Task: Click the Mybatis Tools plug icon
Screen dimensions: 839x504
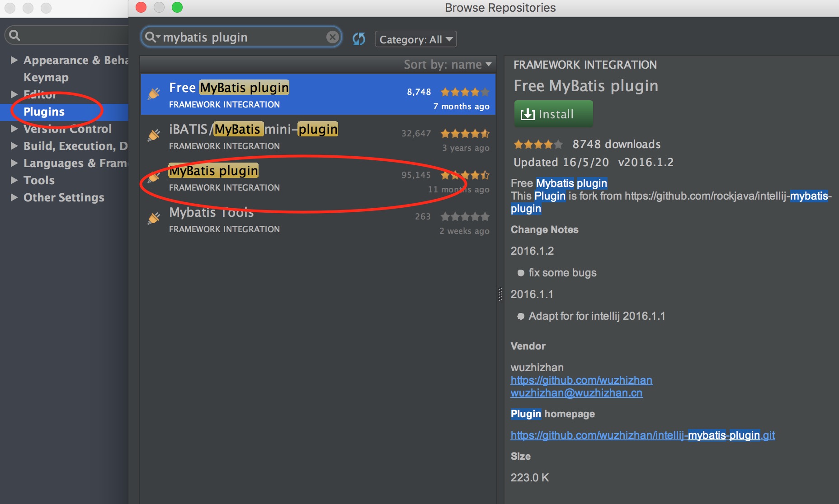Action: pyautogui.click(x=154, y=218)
